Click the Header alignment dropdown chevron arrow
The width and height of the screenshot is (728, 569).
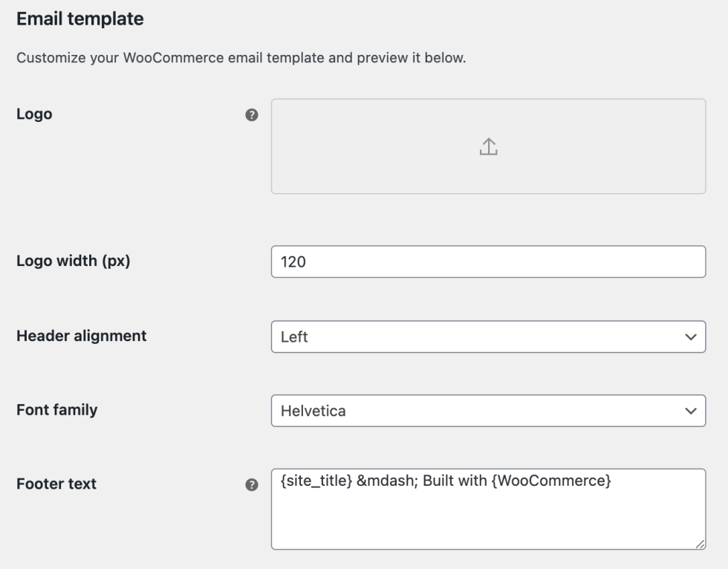pyautogui.click(x=690, y=337)
